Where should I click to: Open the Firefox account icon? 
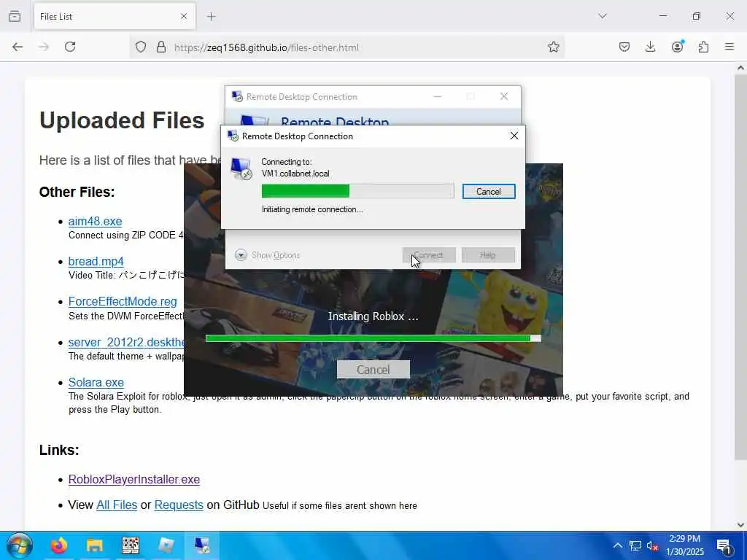click(x=678, y=46)
